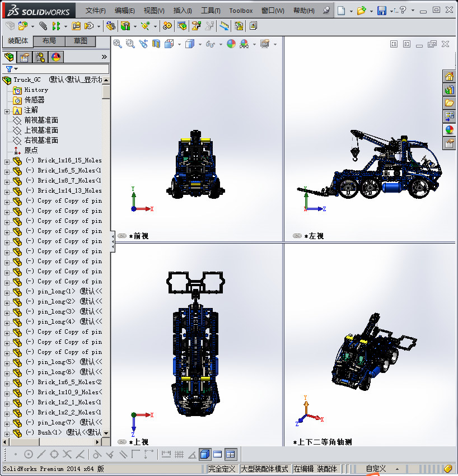Toggle Four View layout button

[231, 455]
